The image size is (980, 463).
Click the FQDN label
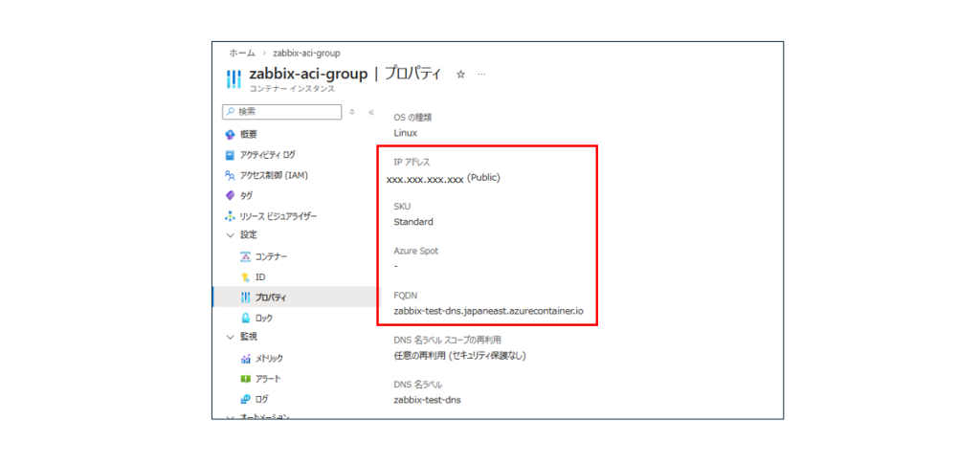(x=405, y=295)
